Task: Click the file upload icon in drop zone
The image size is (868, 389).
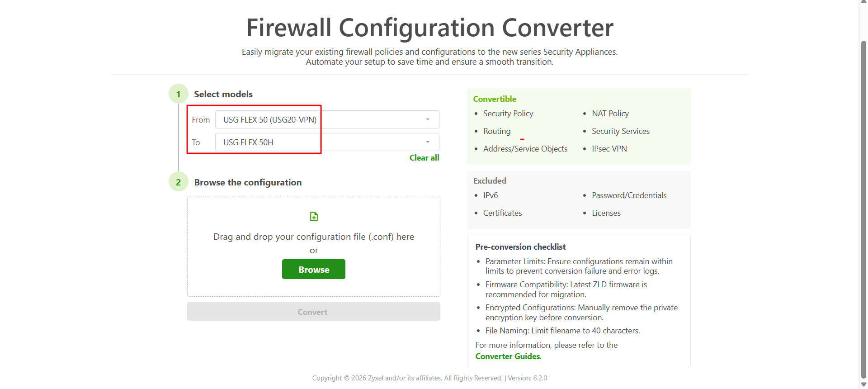Action: click(314, 217)
